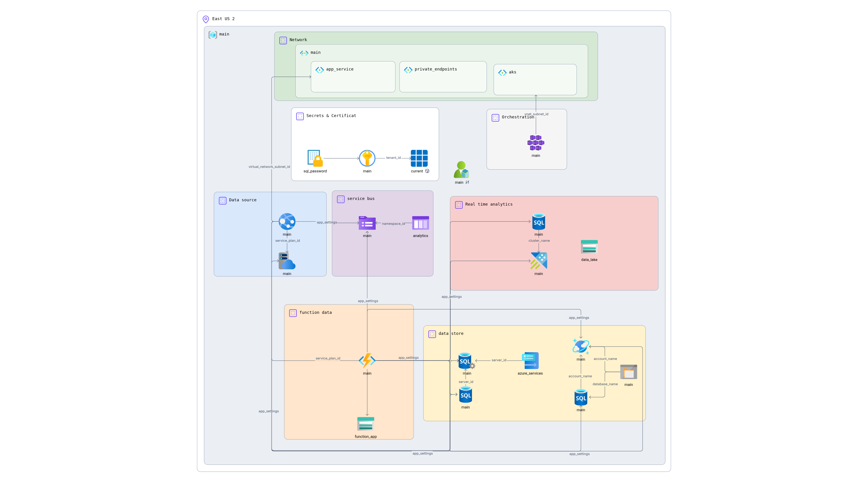Image resolution: width=868 pixels, height=488 pixels.
Task: Select the Real time analytics title text
Action: [x=489, y=204]
